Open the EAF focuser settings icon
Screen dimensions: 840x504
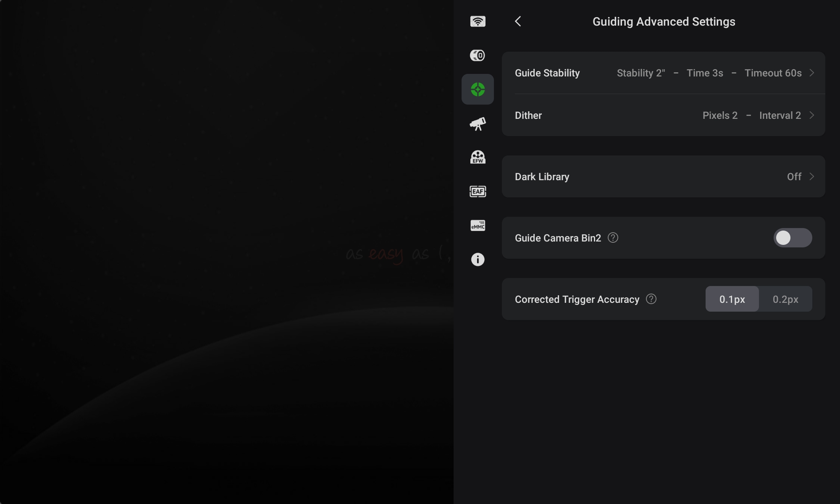click(478, 192)
